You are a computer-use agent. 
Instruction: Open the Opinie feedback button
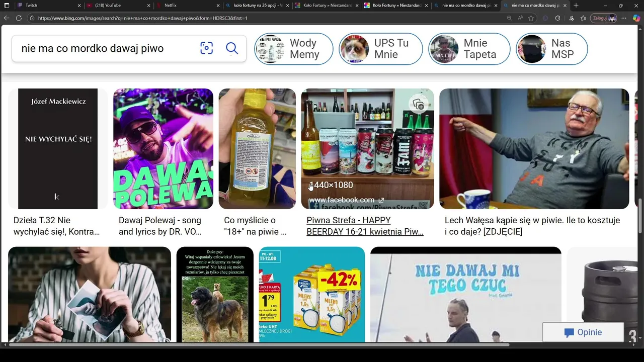tap(583, 332)
